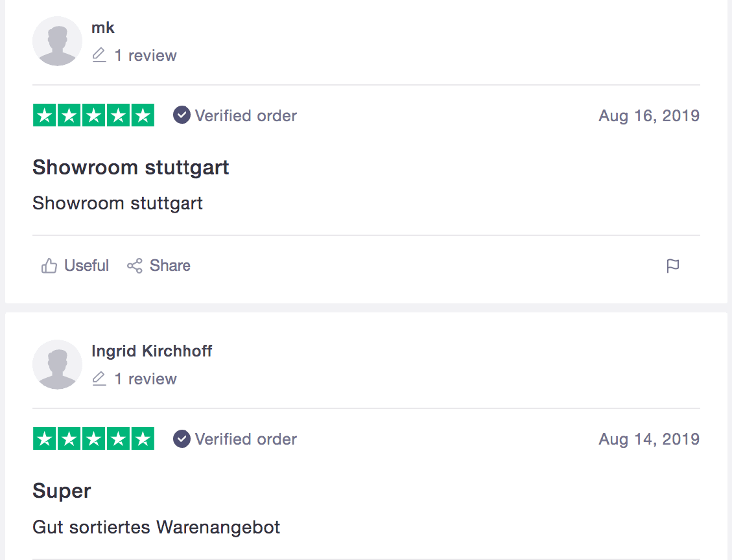Screen dimensions: 732x560
Task: Mark mk's review as Useful
Action: pos(75,266)
